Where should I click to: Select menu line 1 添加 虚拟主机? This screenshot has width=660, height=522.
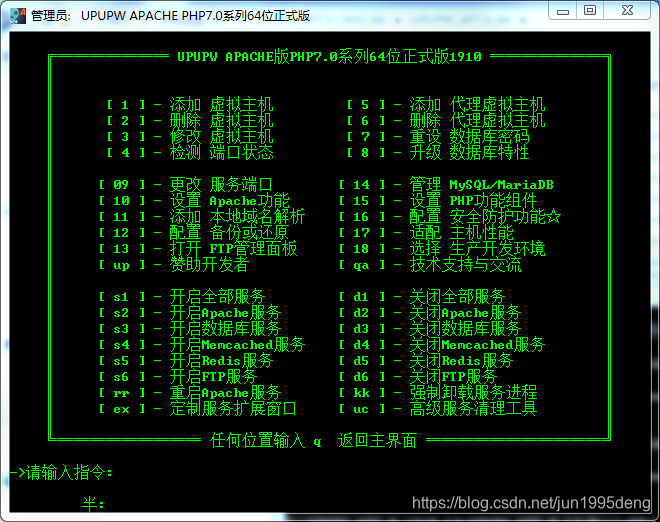(x=190, y=104)
